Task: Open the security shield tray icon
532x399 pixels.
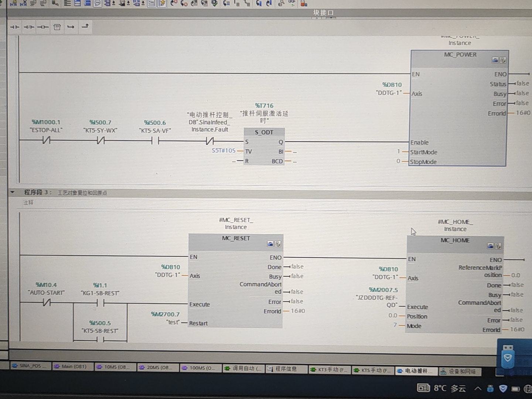Action: click(503, 389)
